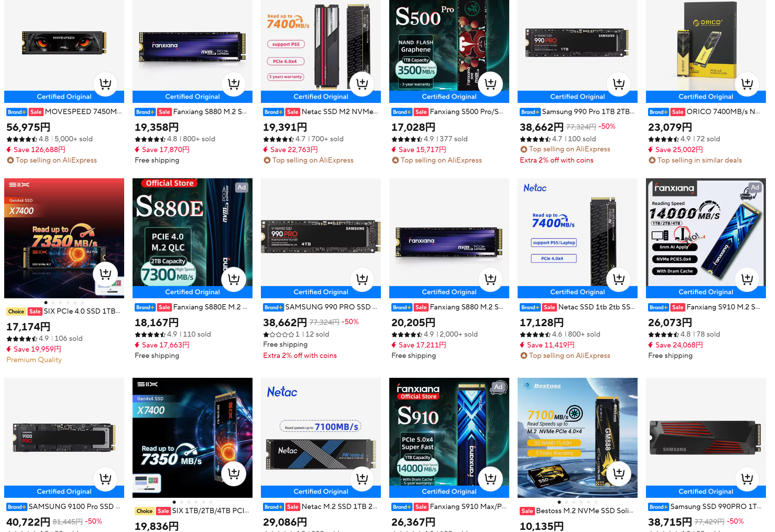Viewport: 775px width, 532px height.
Task: Open Netac SSD 1tb 2tb listing title
Action: pyautogui.click(x=596, y=307)
